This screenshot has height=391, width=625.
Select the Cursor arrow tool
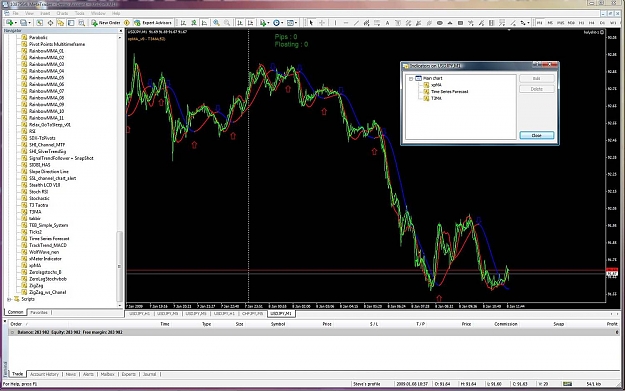(x=311, y=23)
